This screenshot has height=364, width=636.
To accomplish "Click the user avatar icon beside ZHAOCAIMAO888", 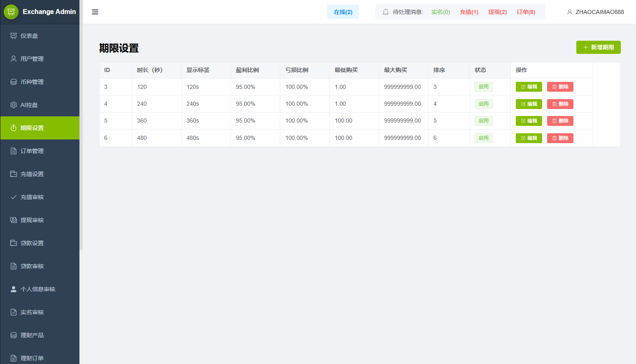I will [x=570, y=12].
